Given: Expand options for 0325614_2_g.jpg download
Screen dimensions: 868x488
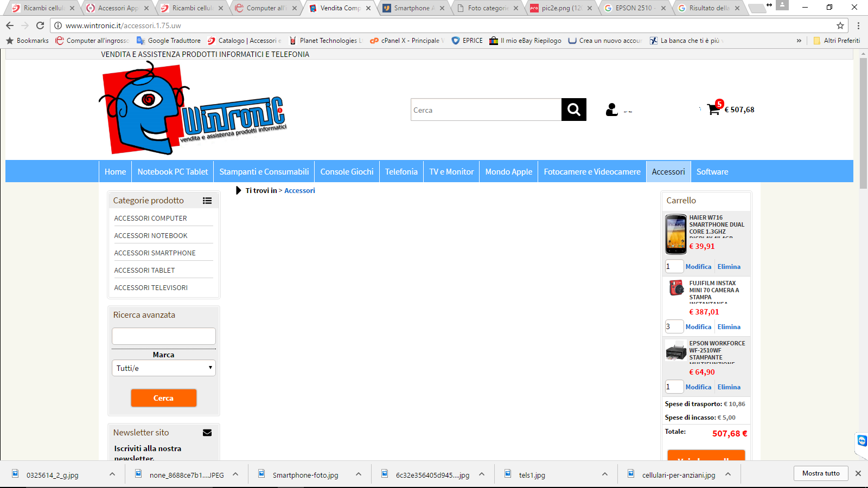Looking at the screenshot, I should click(112, 474).
